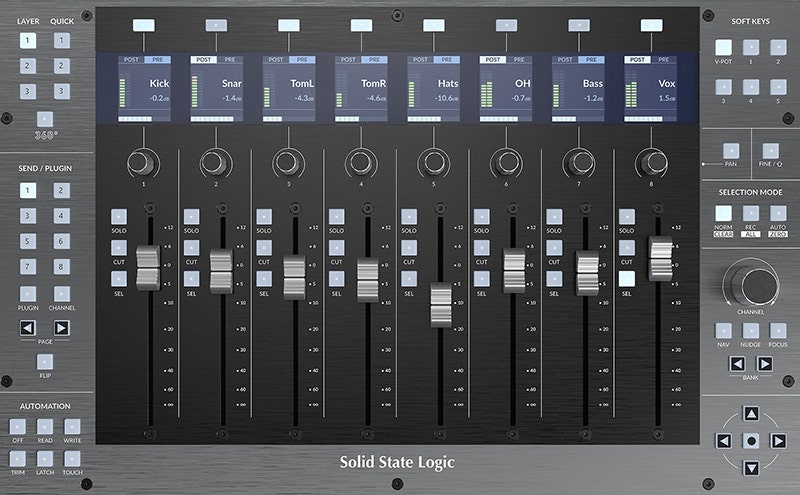Set automation to TOUCH
Image resolution: width=800 pixels, height=495 pixels.
coord(72,459)
